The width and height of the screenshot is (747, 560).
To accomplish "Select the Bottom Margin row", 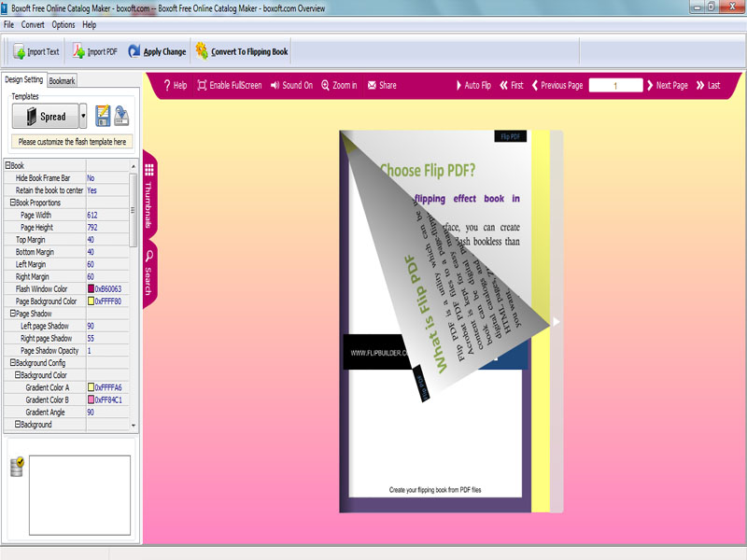I will click(x=66, y=252).
